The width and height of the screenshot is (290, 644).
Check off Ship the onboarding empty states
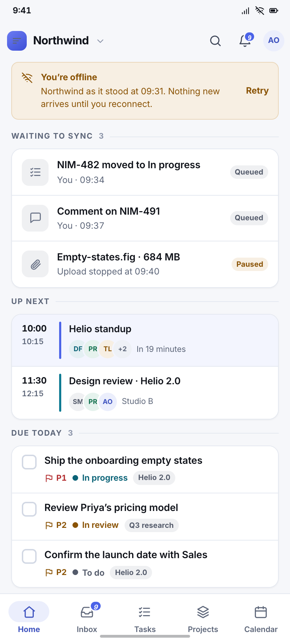[29, 462]
